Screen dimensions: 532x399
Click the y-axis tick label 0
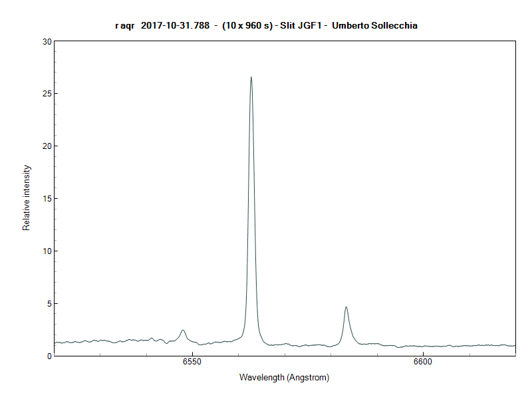(49, 356)
